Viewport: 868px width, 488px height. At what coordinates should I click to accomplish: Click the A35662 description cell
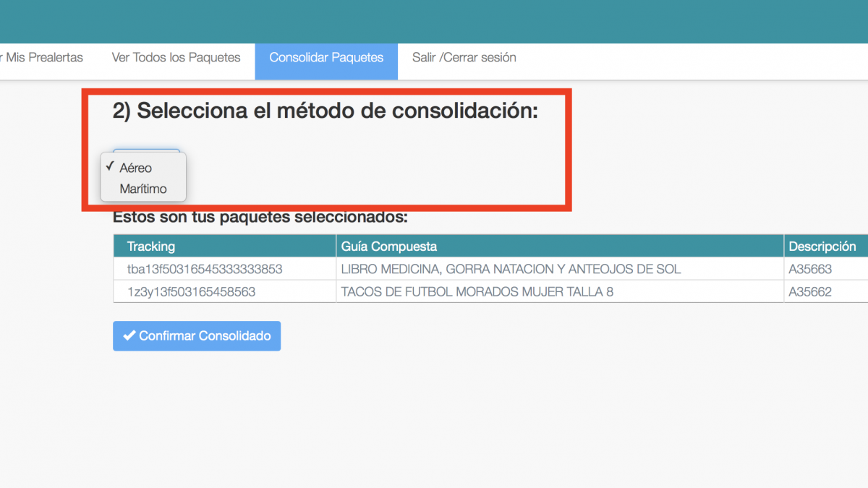826,292
